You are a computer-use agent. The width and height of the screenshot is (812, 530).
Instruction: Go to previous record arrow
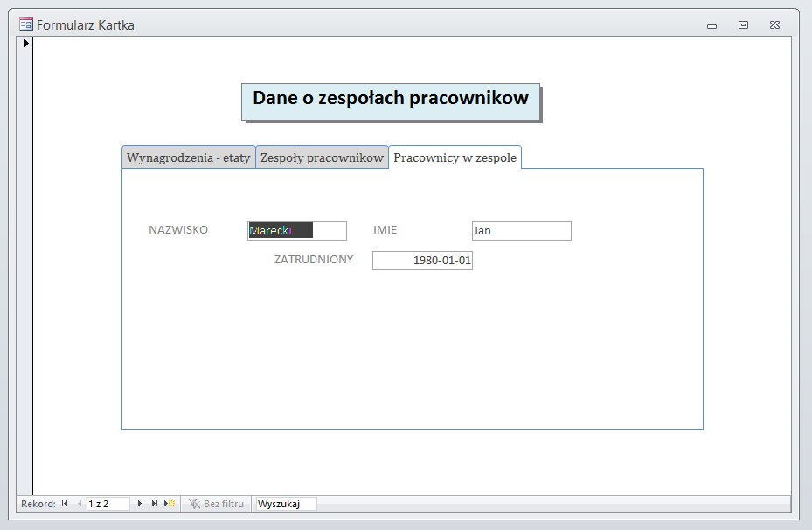(79, 504)
